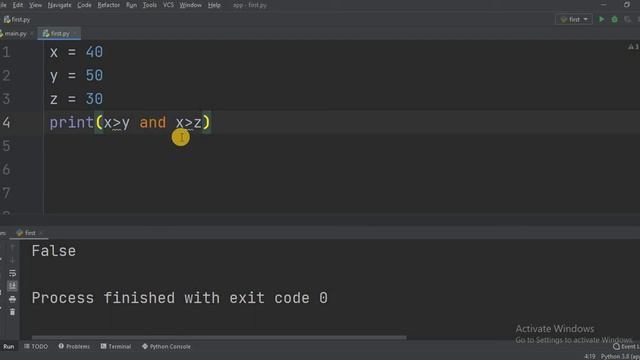Click the value 40 on line 1
640x360 pixels.
94,52
